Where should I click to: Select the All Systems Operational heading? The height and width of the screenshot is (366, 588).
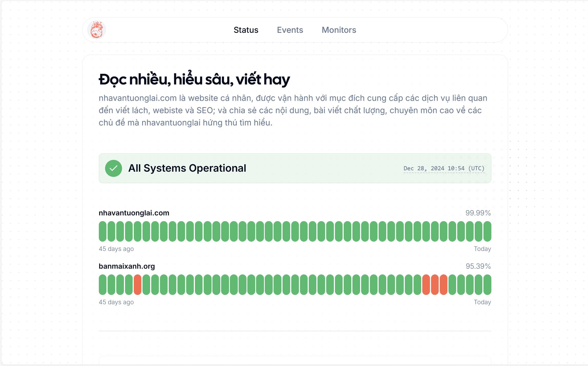pos(187,168)
